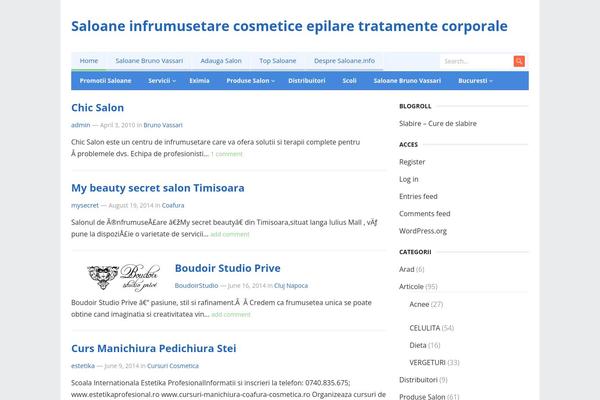Open author link mysecret
The width and height of the screenshot is (600, 400).
point(85,206)
